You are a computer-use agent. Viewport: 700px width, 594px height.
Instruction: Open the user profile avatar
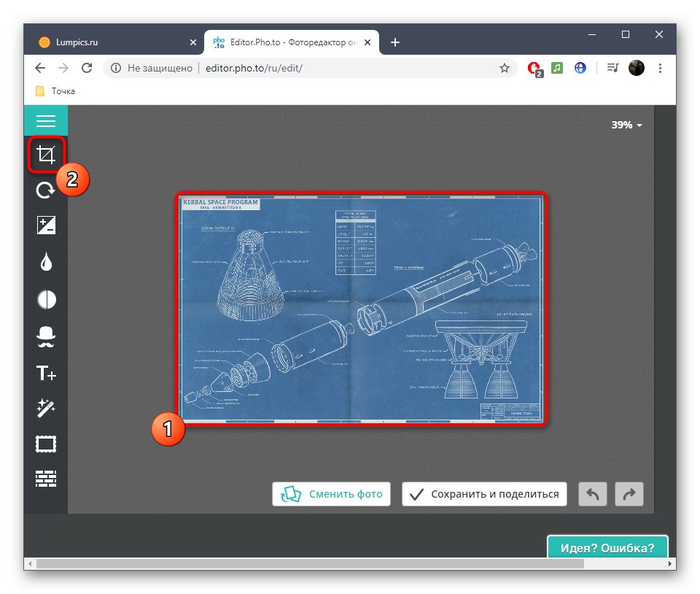pos(636,68)
